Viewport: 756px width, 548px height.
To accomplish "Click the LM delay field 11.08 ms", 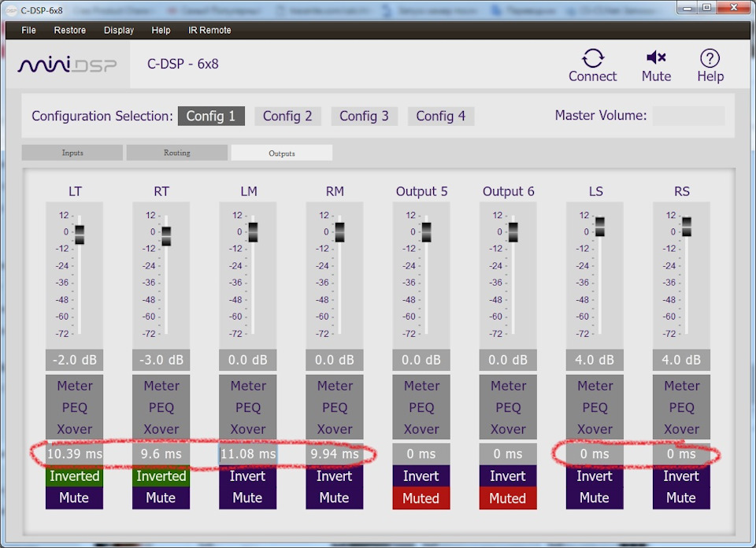I will click(248, 454).
